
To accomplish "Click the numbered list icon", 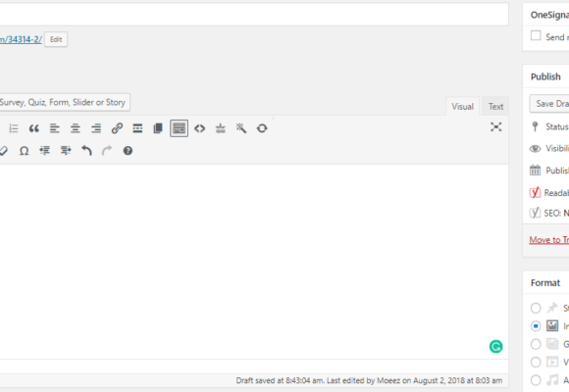I will click(14, 128).
